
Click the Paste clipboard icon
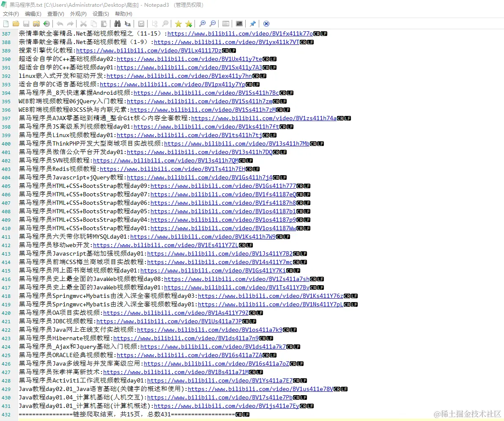tap(104, 24)
